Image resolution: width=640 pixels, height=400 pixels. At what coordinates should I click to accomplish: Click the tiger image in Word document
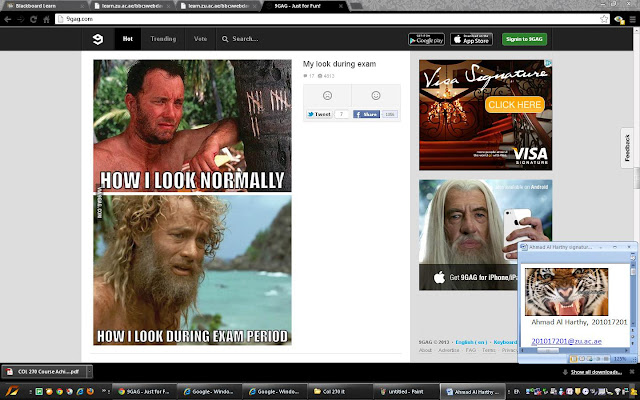[x=566, y=291]
